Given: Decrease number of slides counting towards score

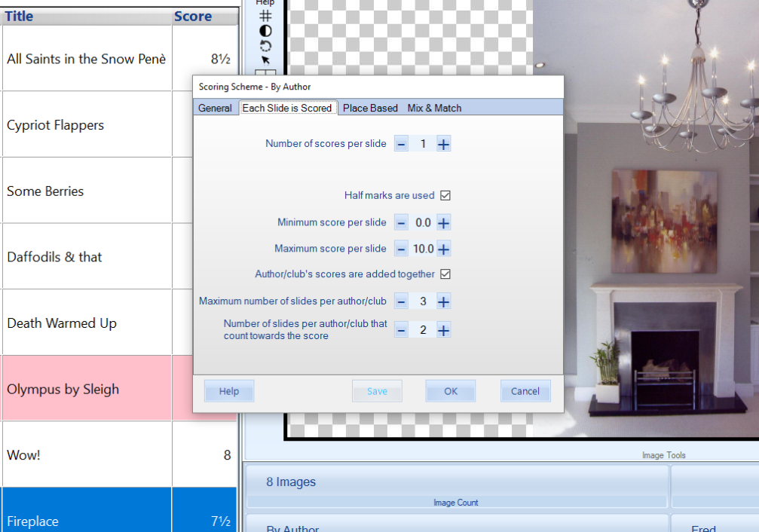Looking at the screenshot, I should (x=401, y=331).
